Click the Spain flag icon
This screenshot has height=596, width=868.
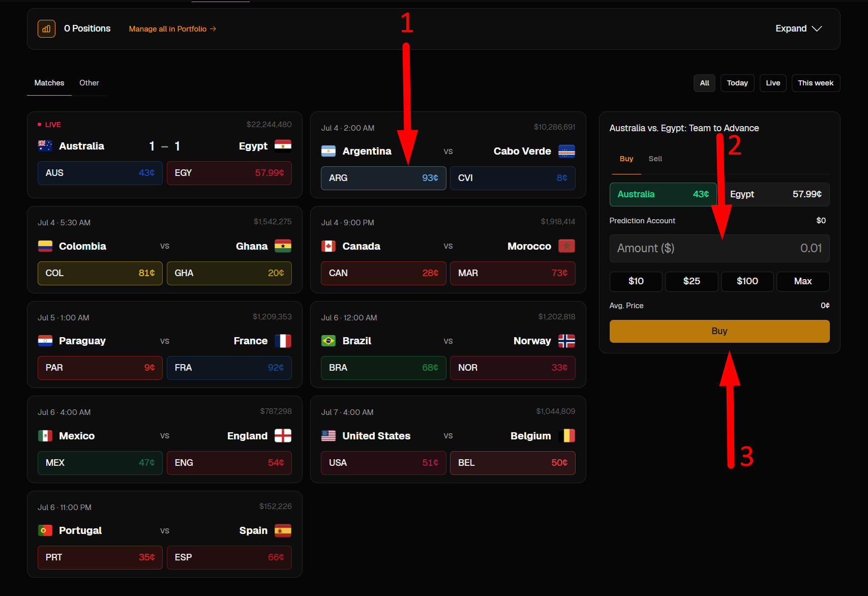(283, 530)
